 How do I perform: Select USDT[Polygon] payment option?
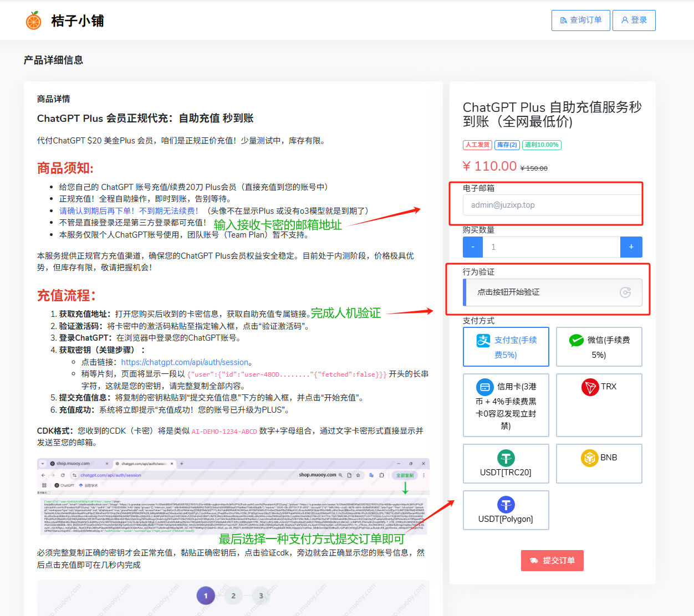[x=506, y=510]
